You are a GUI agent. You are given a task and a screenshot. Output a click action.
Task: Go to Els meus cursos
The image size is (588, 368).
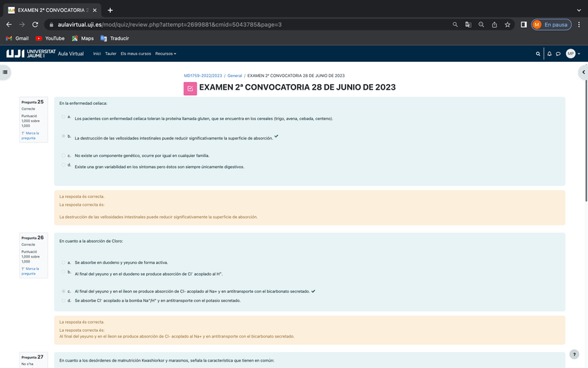pos(136,53)
